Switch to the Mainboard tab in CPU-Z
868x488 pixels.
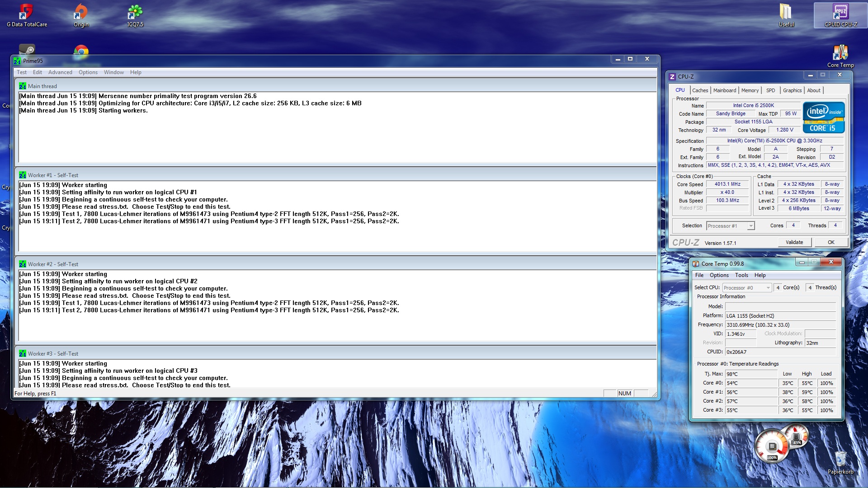(725, 90)
